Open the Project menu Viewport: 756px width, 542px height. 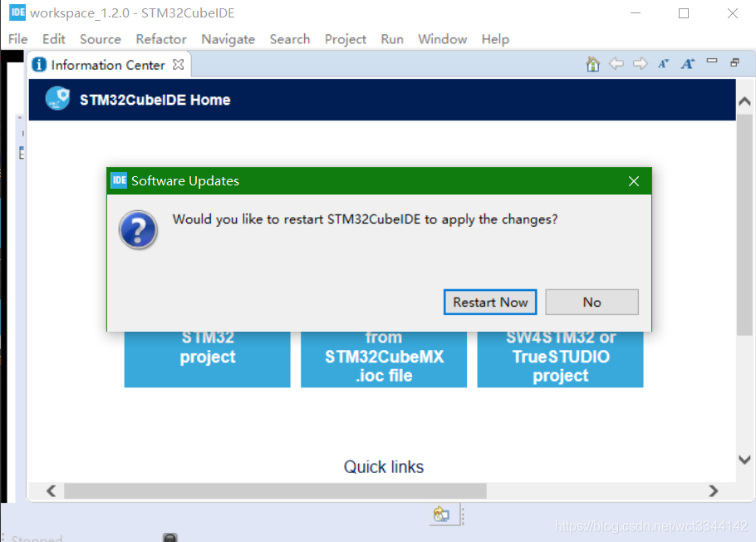point(346,39)
